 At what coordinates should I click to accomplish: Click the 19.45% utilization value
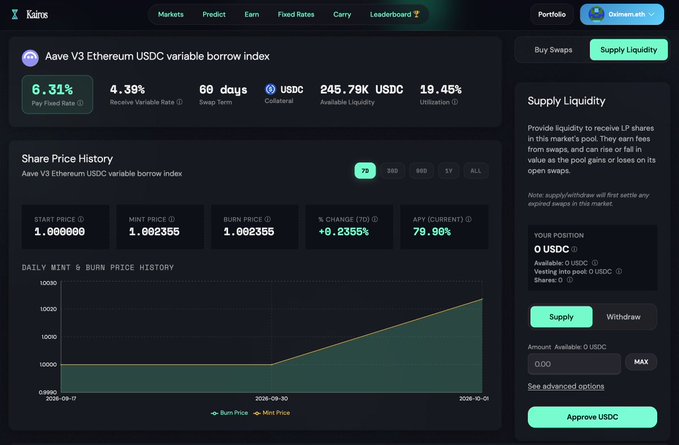coord(440,90)
